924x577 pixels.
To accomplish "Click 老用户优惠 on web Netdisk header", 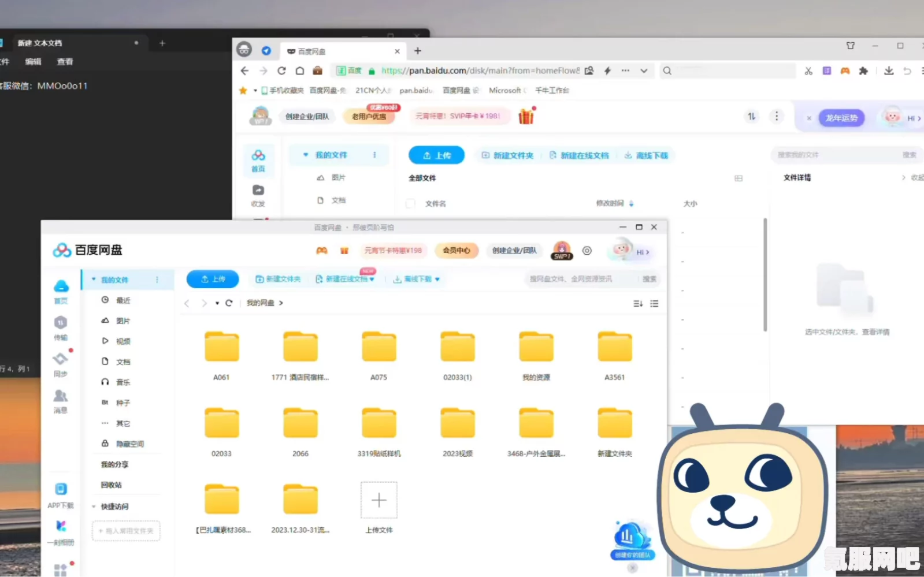I will pyautogui.click(x=369, y=117).
